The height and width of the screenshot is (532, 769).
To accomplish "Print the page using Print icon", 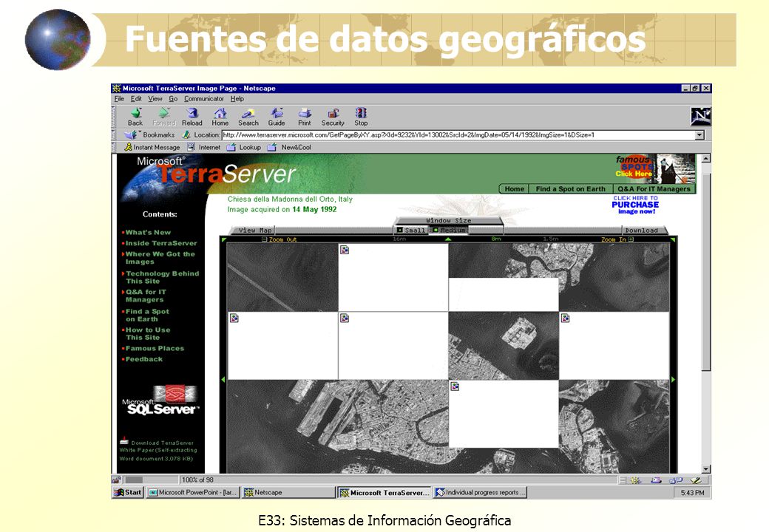I will (304, 117).
